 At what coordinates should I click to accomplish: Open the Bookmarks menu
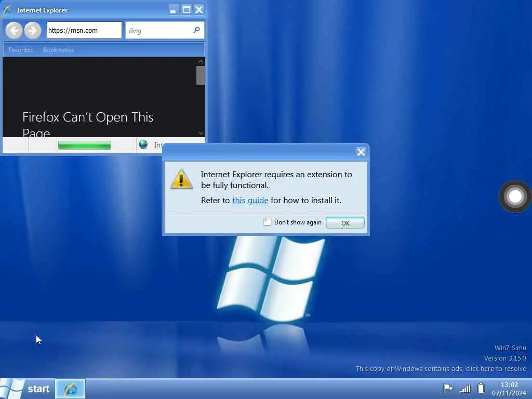click(x=58, y=50)
